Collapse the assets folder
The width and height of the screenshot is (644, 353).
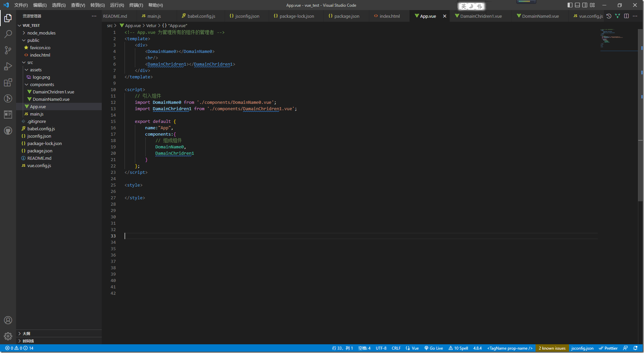click(x=26, y=70)
